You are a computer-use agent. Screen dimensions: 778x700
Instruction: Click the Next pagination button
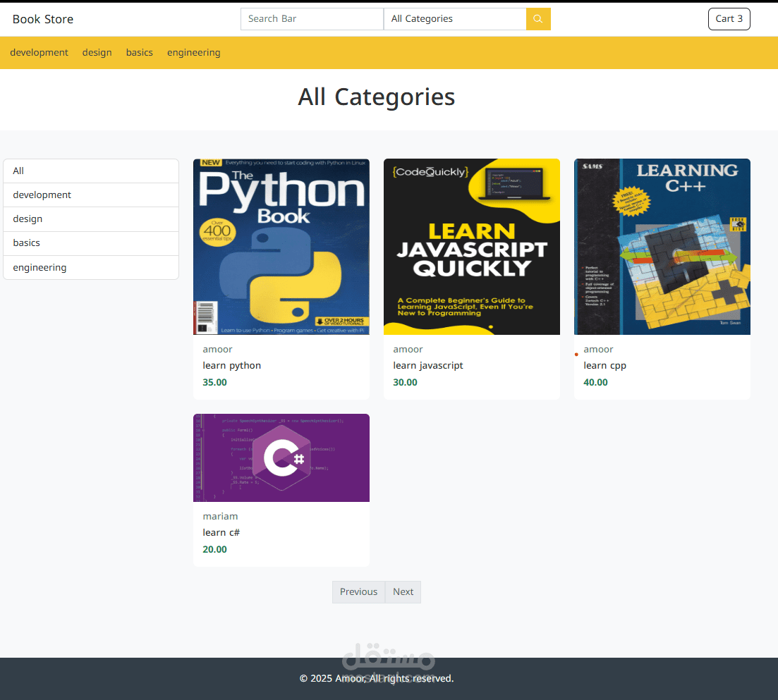403,592
